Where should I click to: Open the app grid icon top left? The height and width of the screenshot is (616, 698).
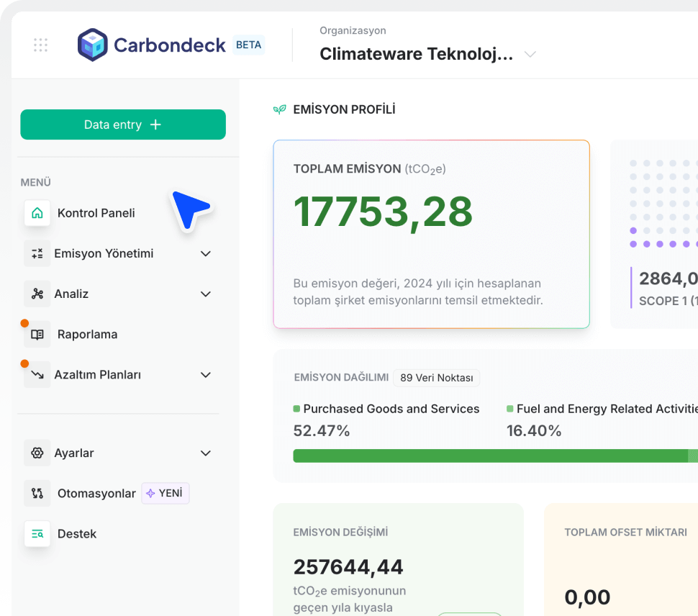point(40,45)
